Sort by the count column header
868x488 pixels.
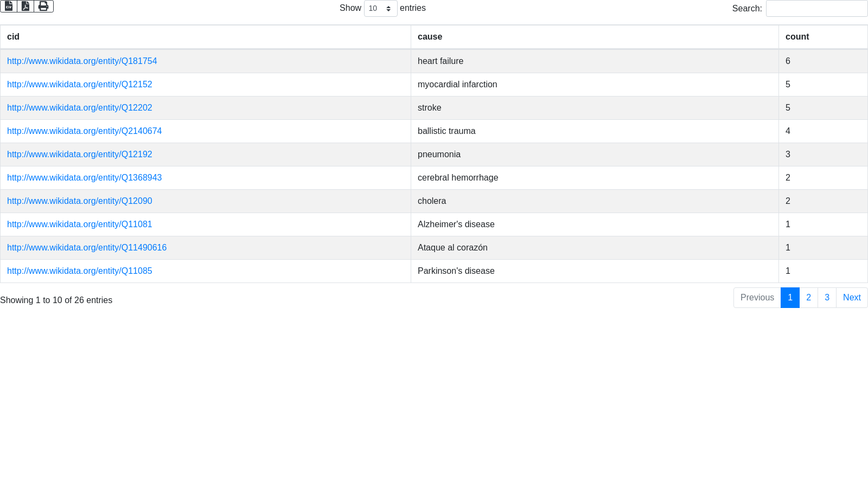pos(797,37)
